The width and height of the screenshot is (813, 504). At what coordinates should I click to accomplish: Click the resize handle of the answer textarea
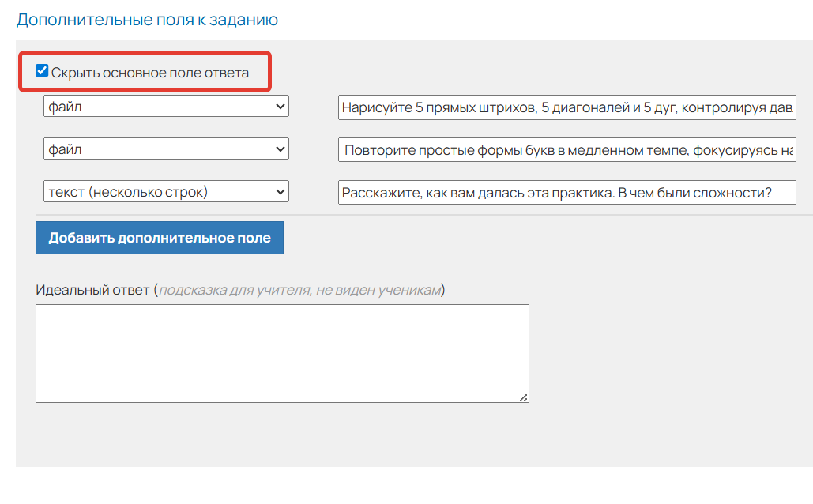[524, 397]
